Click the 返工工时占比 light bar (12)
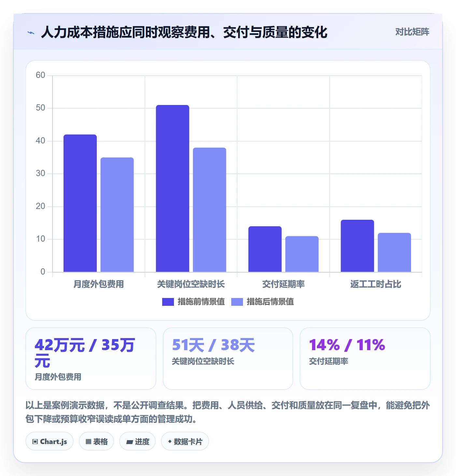 [394, 252]
